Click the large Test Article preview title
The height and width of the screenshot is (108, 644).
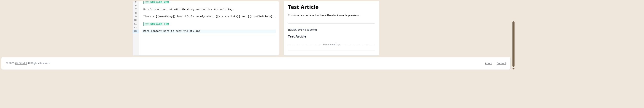303,7
